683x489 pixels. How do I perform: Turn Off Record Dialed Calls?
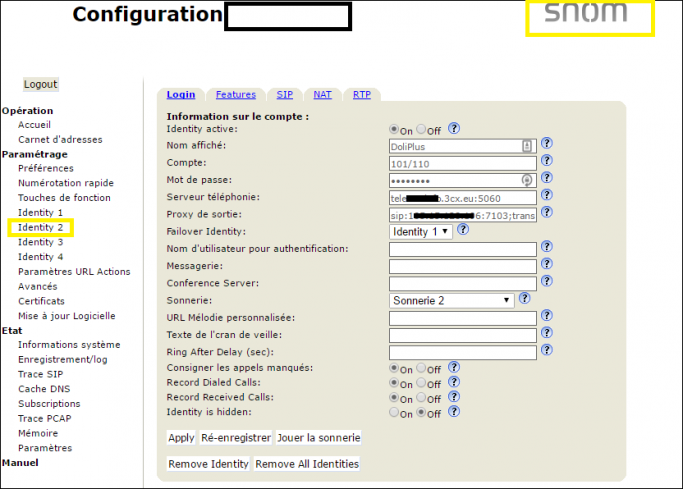(421, 383)
